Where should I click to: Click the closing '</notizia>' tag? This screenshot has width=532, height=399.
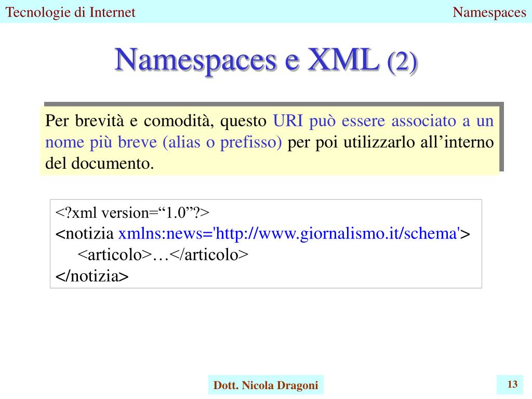(x=92, y=276)
